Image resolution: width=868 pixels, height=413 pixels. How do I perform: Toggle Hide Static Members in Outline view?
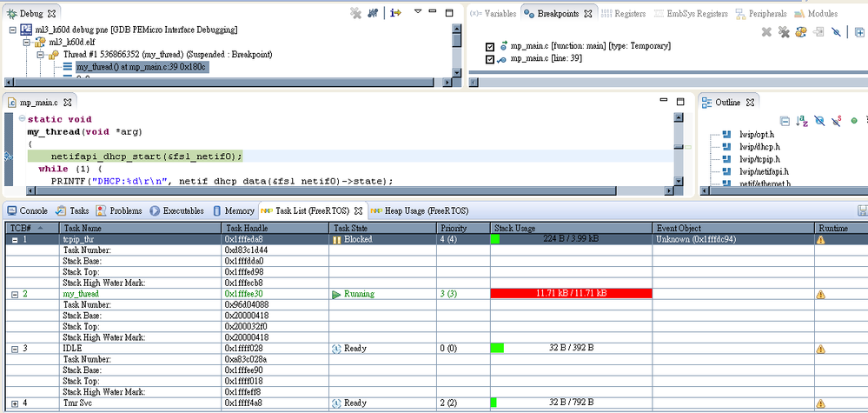point(837,121)
